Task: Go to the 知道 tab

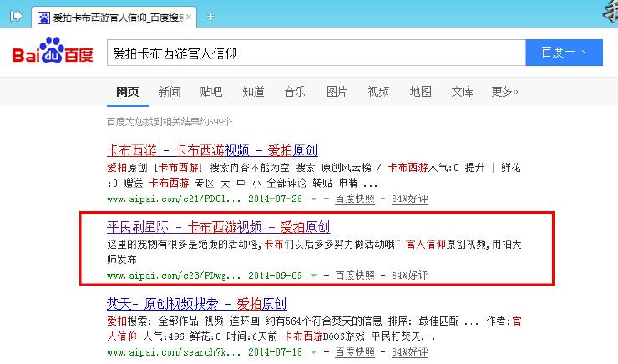Action: (253, 92)
